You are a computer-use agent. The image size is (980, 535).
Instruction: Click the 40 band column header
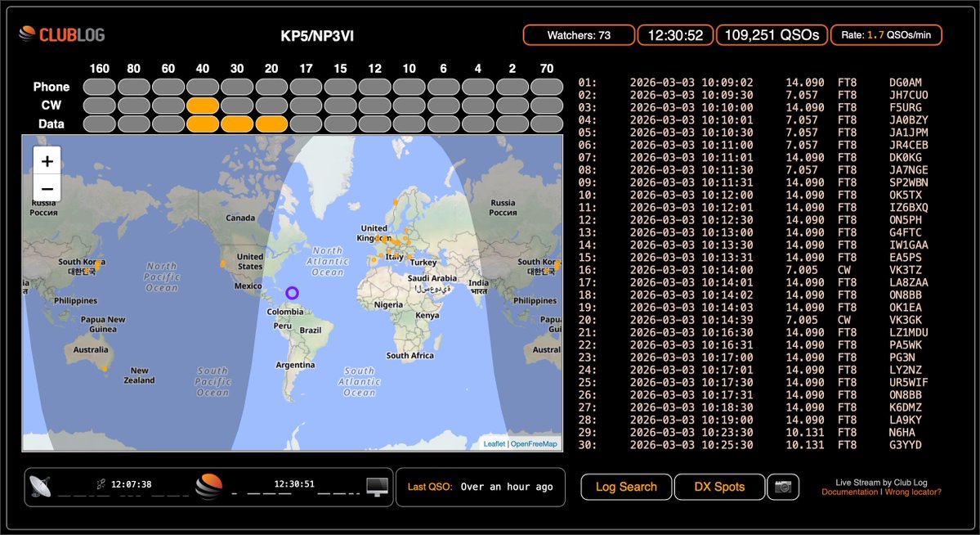tap(203, 68)
